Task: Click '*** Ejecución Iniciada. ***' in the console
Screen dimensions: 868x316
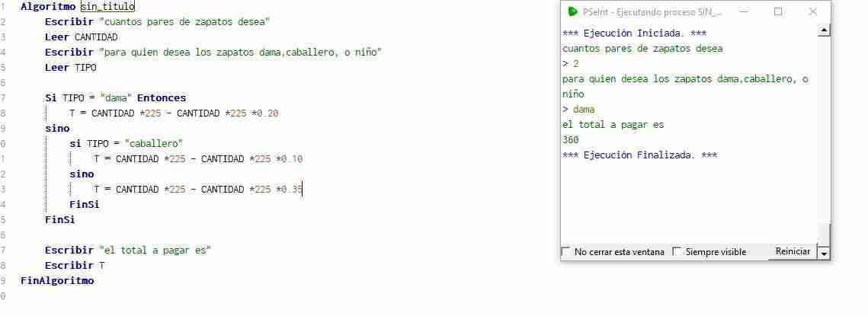Action: point(634,34)
